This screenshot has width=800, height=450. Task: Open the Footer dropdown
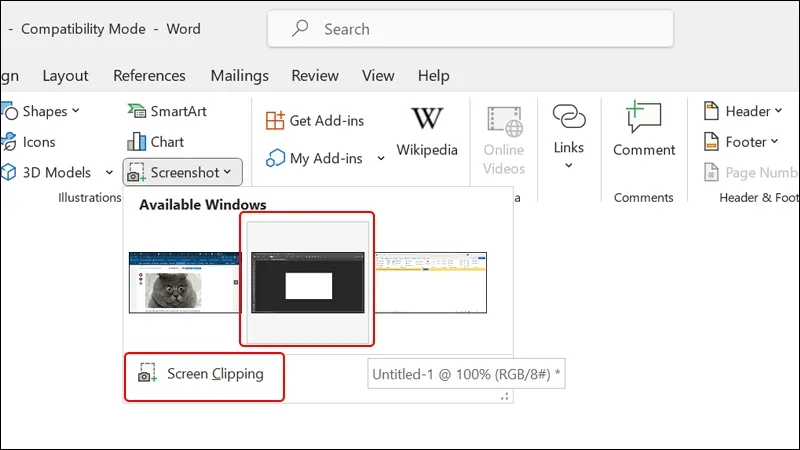(x=741, y=142)
